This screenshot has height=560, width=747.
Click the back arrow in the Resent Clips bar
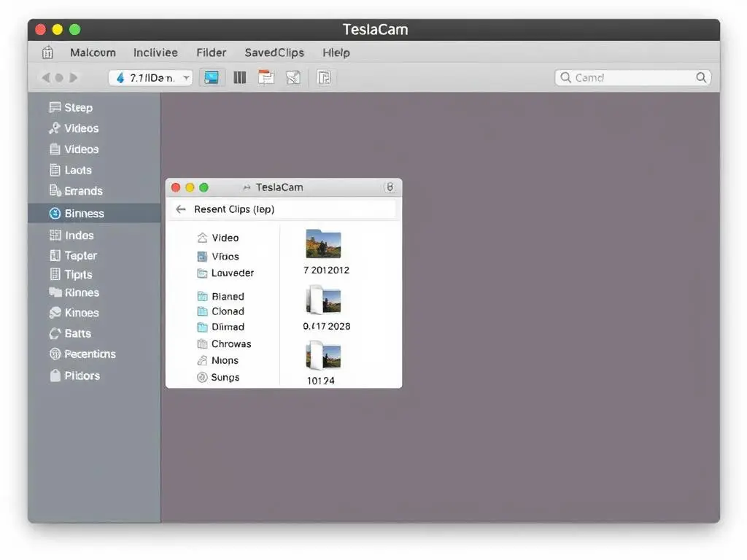180,209
